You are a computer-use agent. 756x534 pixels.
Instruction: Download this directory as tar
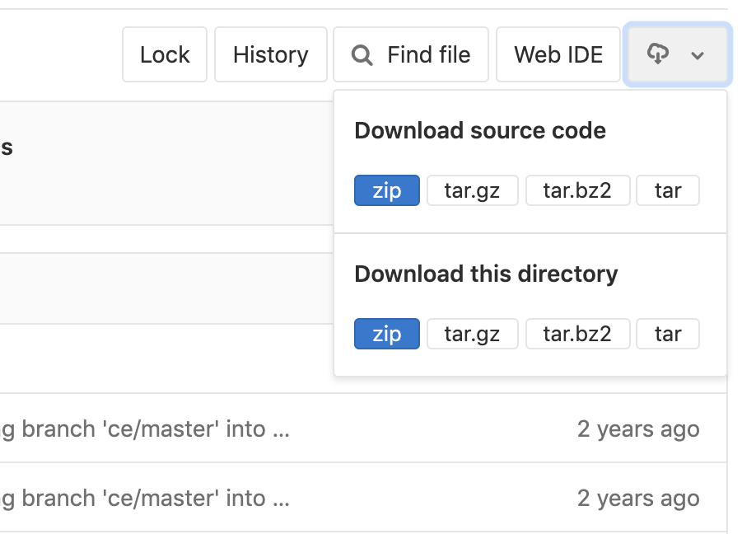point(668,334)
